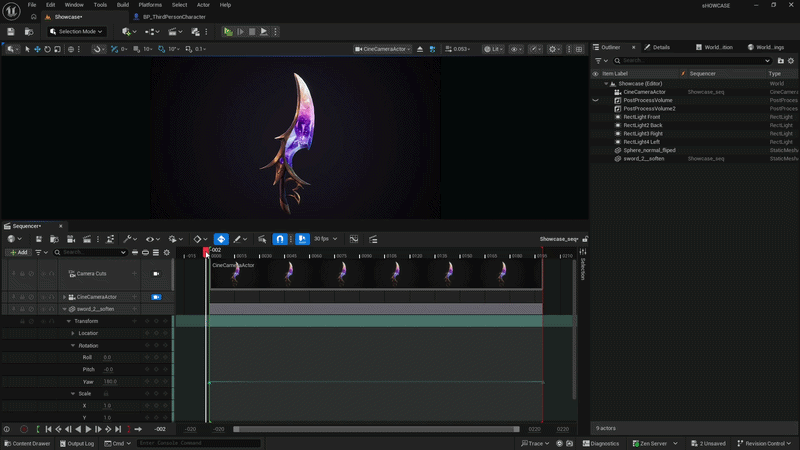
Task: Eject from the CineCameraActor pilot
Action: [x=420, y=49]
